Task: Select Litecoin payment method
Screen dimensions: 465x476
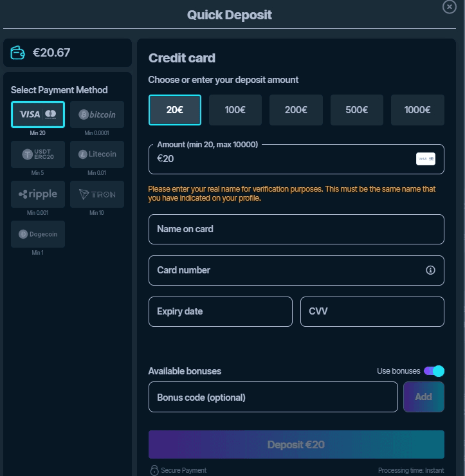Action: (x=97, y=154)
